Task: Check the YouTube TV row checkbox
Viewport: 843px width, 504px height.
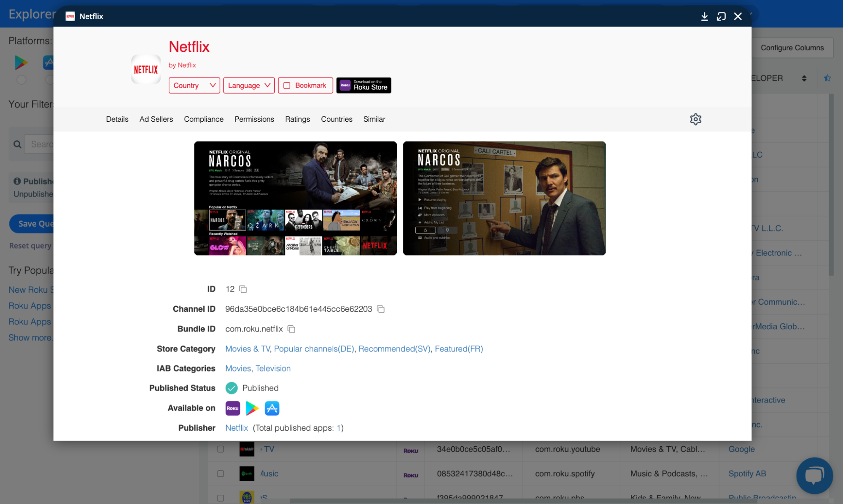Action: pyautogui.click(x=220, y=449)
